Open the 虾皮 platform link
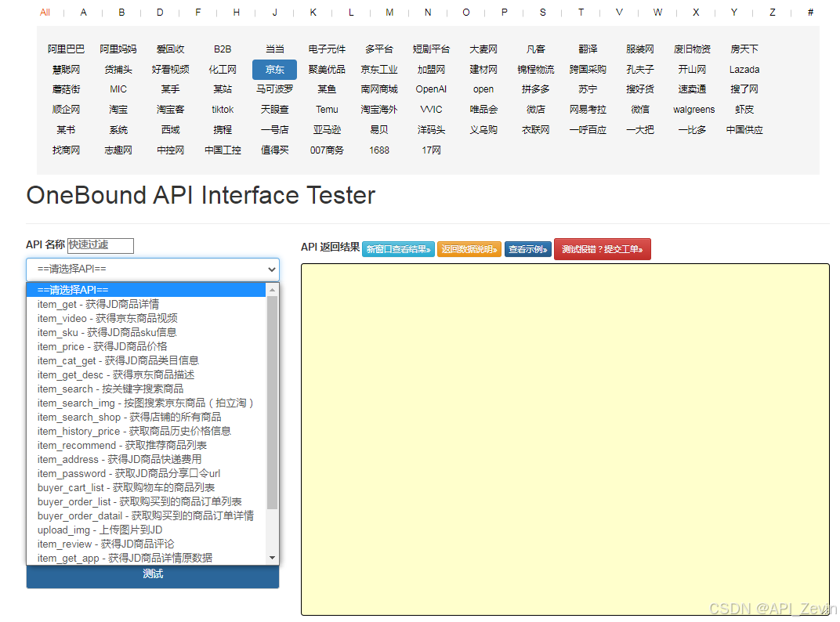Image resolution: width=840 pixels, height=622 pixels. [744, 110]
